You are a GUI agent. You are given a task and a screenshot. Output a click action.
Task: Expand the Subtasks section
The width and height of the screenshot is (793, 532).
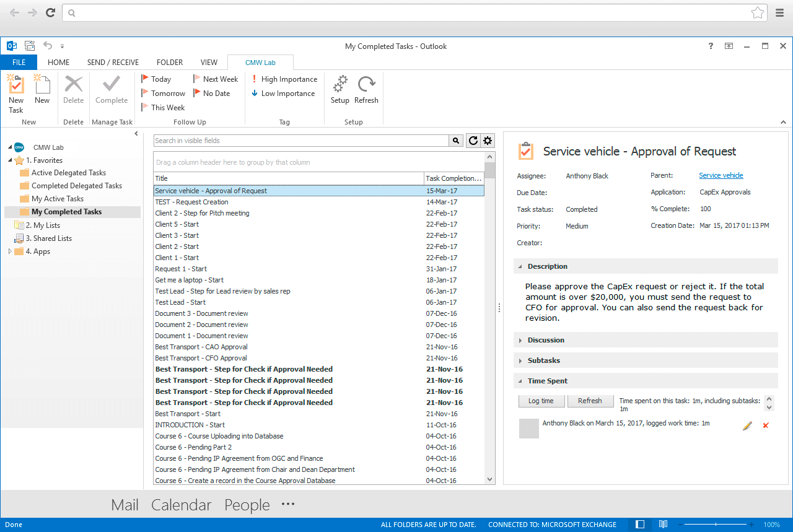pos(520,360)
